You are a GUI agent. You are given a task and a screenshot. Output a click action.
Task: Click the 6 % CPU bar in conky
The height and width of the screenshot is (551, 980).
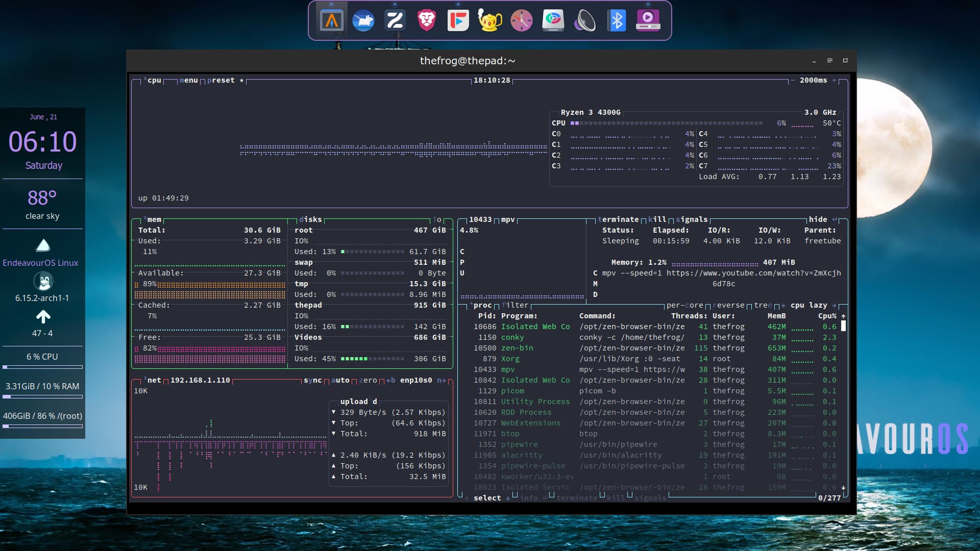(42, 367)
